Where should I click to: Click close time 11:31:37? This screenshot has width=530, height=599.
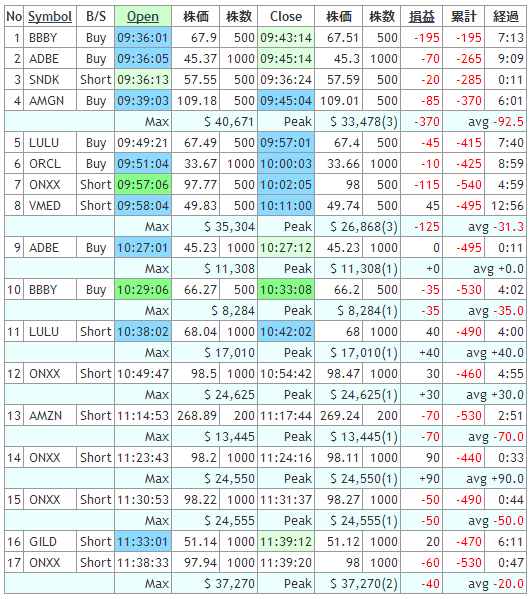(286, 500)
